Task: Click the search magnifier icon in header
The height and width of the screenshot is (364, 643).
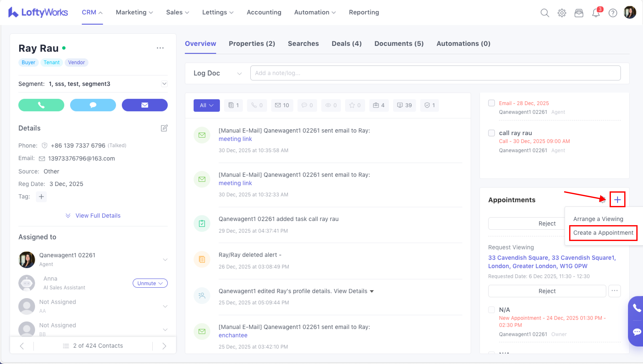Action: (x=545, y=13)
